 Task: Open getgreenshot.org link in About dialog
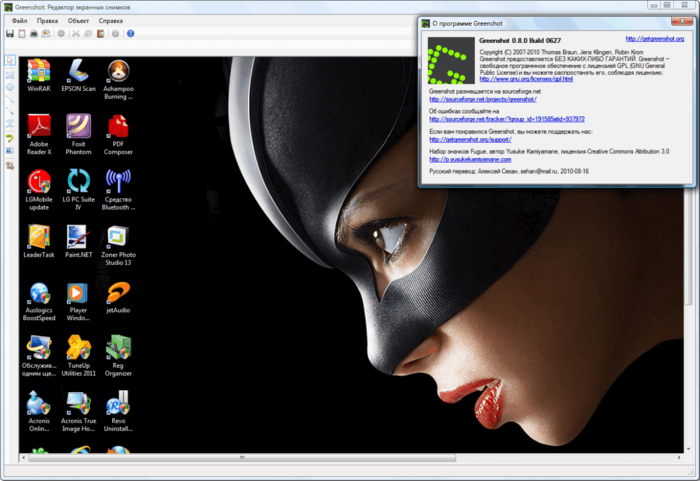(654, 39)
